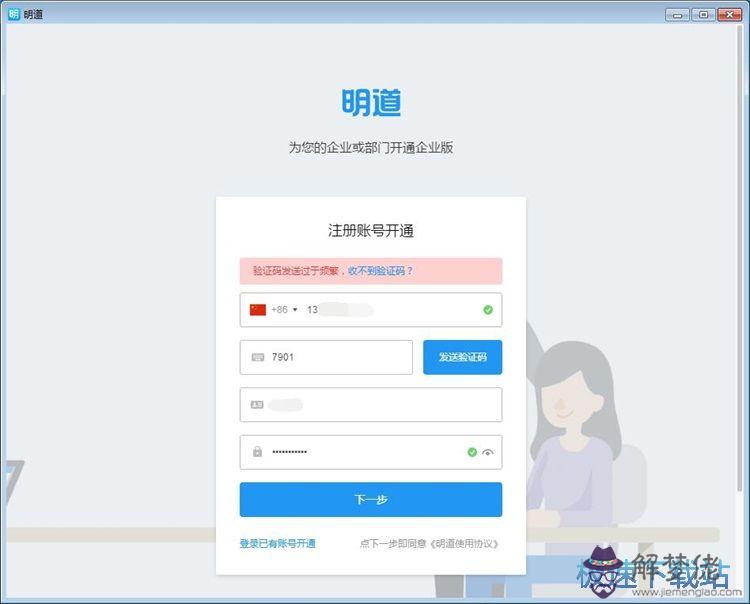
Task: Click the 发送验证码 button
Action: [463, 357]
